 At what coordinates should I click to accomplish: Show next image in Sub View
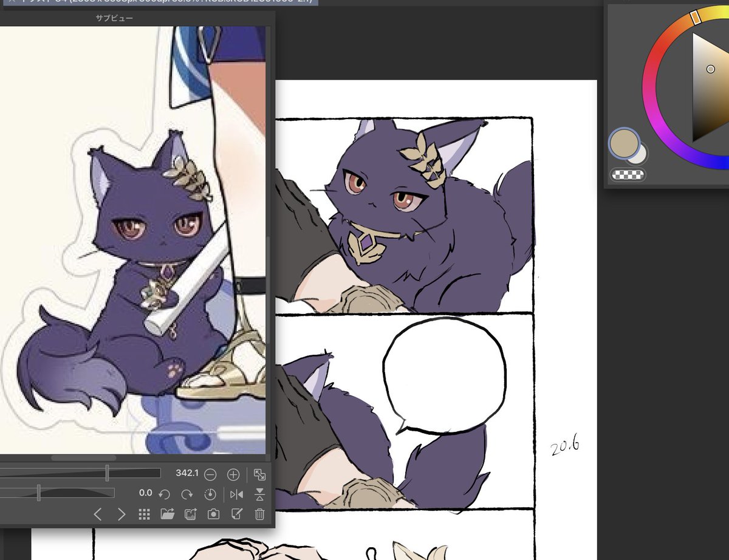coord(121,514)
